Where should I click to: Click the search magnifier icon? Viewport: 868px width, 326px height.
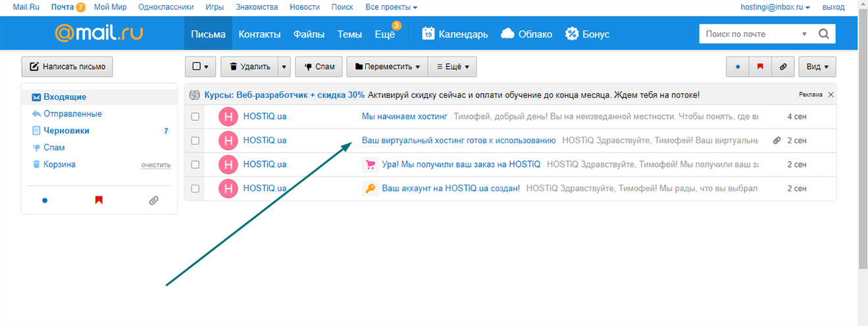pos(823,34)
